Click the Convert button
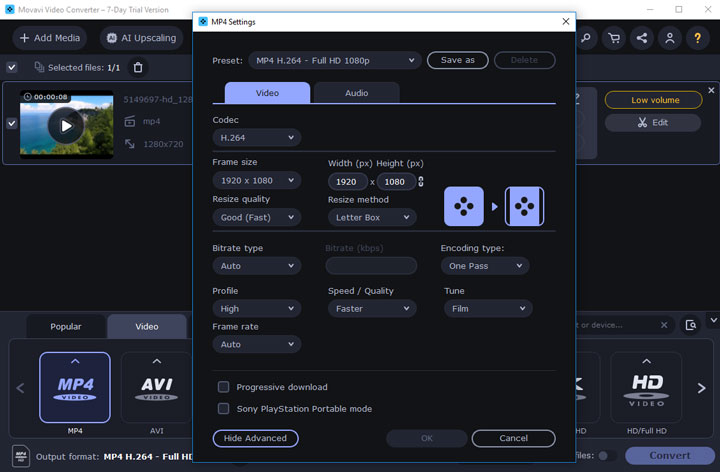Viewport: 720px width, 472px height. pos(669,455)
